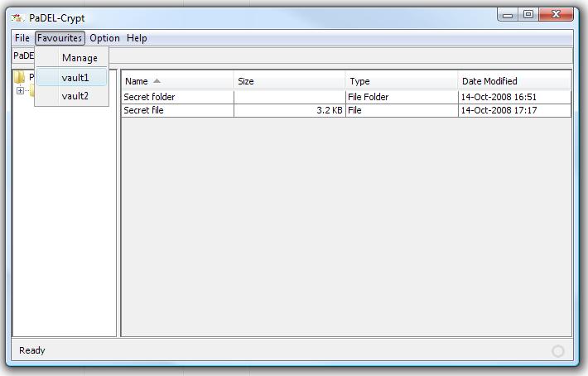Maximize the PaDEL-Crypt window
Screen dimensions: 588x376
[528, 15]
